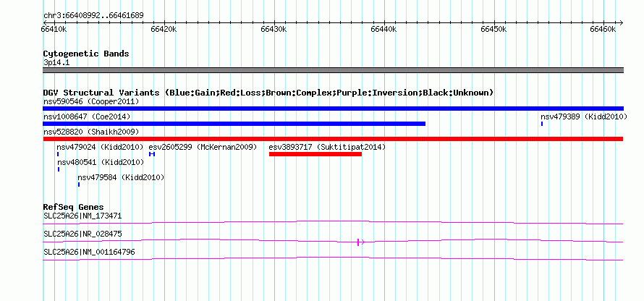Screen dimensions: 644x301
Task: Click the SLC25A26|NM_173471 gene label
Action: 82,216
